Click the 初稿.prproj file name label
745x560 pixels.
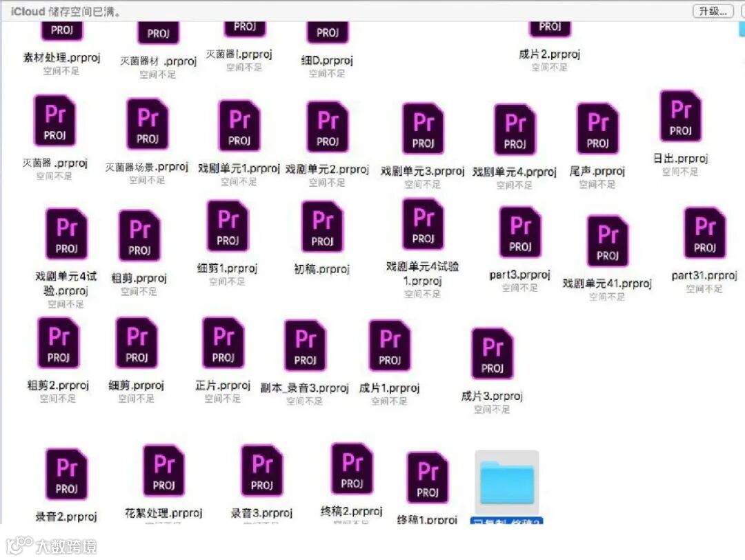coord(321,269)
